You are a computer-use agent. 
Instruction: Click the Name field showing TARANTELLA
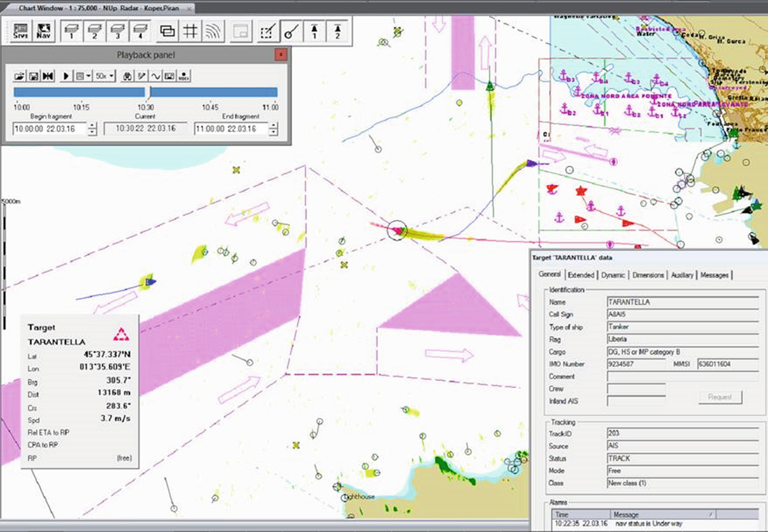point(683,302)
